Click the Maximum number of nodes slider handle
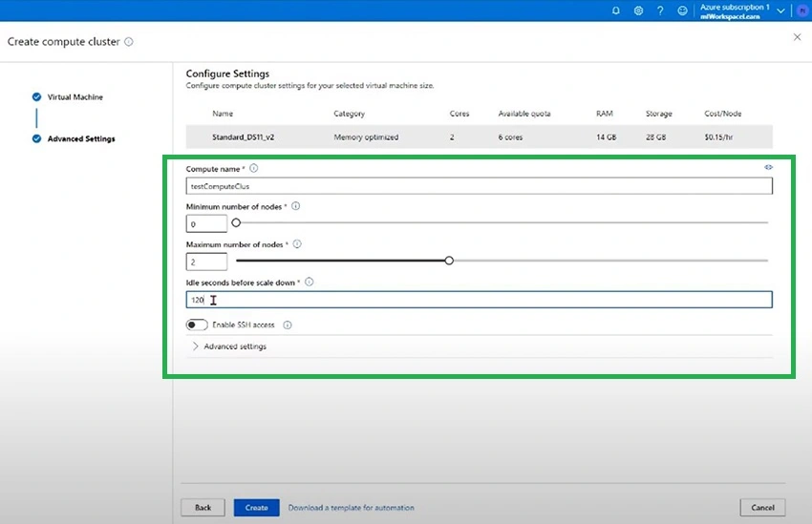The height and width of the screenshot is (524, 812). pyautogui.click(x=449, y=261)
